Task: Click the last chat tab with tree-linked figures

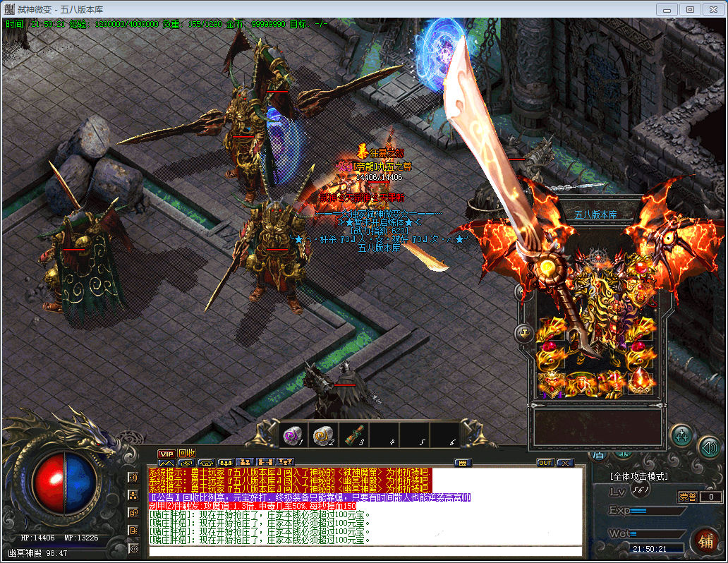Action: pos(286,463)
